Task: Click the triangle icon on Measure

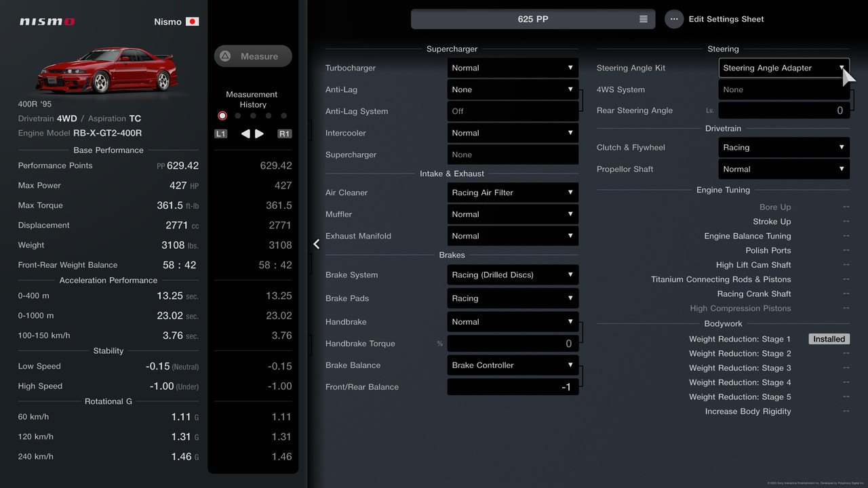Action: (225, 56)
